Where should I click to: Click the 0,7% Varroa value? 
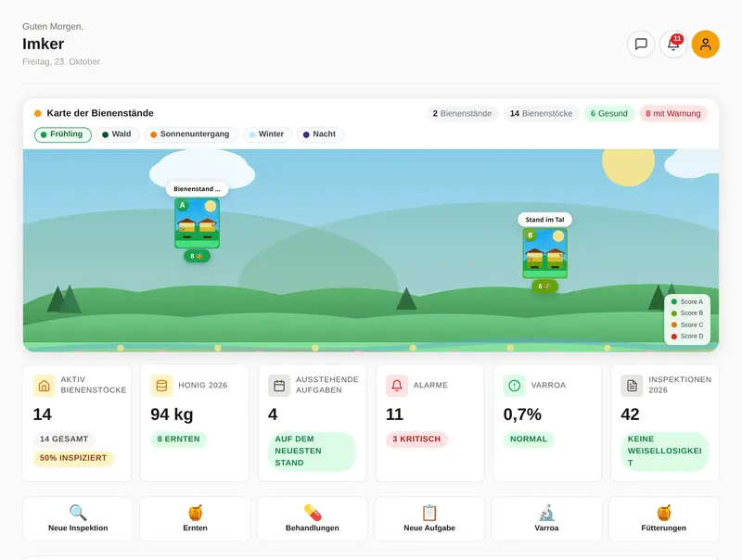click(x=522, y=414)
